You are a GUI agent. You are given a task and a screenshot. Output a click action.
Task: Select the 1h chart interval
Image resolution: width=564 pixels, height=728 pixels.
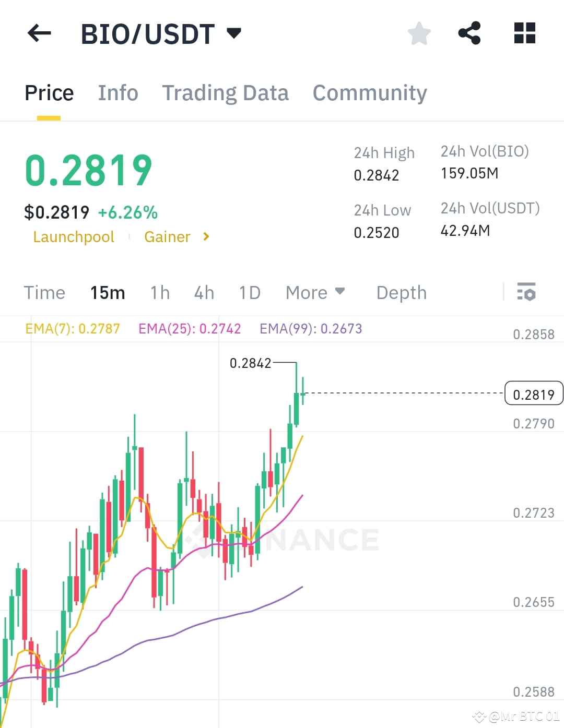(x=159, y=293)
